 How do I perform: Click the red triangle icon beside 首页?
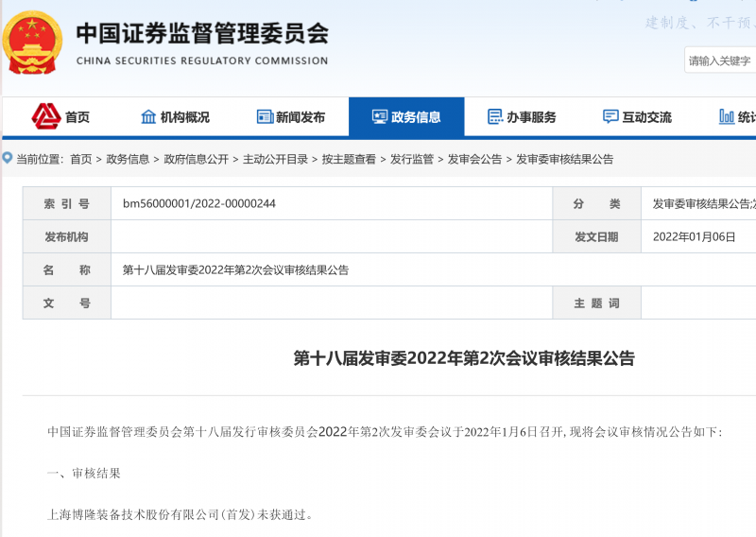tap(46, 116)
